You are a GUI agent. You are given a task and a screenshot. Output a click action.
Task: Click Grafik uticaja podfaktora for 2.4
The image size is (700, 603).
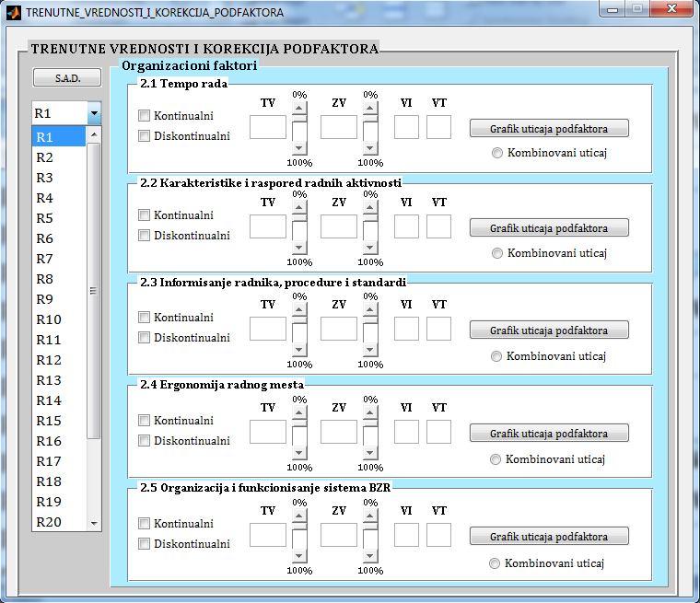click(x=549, y=434)
